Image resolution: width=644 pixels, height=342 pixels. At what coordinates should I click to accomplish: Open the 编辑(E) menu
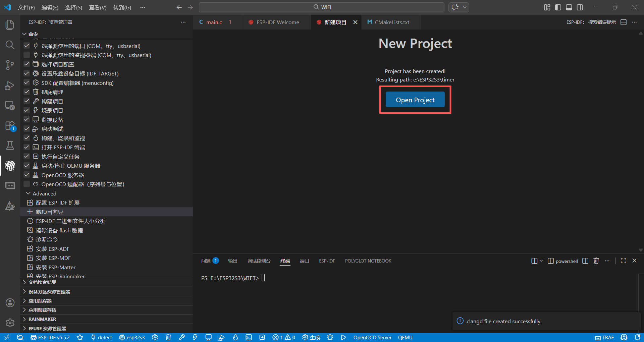pyautogui.click(x=50, y=7)
